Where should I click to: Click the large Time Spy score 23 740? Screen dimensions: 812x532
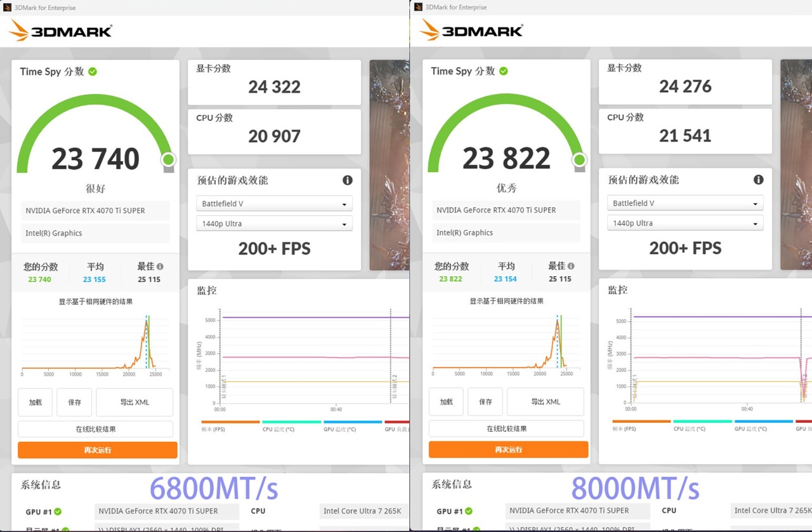(96, 159)
